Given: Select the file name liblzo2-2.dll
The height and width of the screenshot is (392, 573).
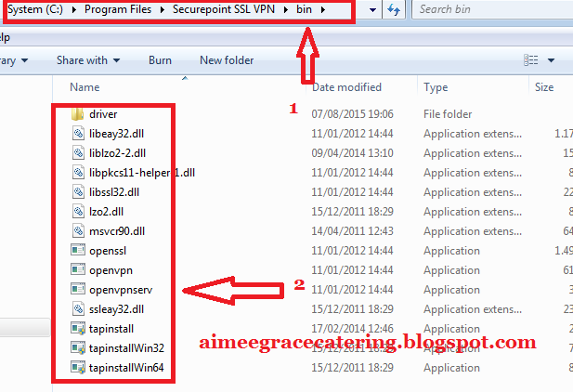Looking at the screenshot, I should (x=117, y=153).
